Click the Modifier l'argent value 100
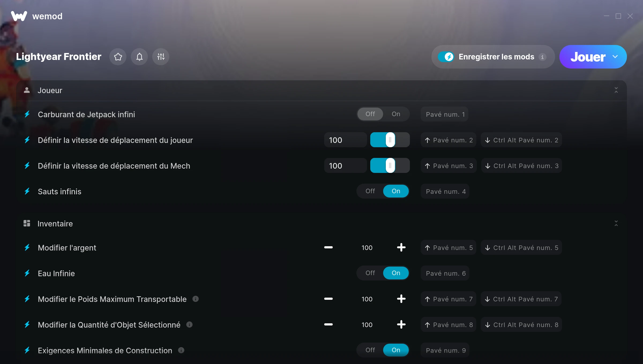Viewport: 643px width, 364px height. click(x=367, y=248)
